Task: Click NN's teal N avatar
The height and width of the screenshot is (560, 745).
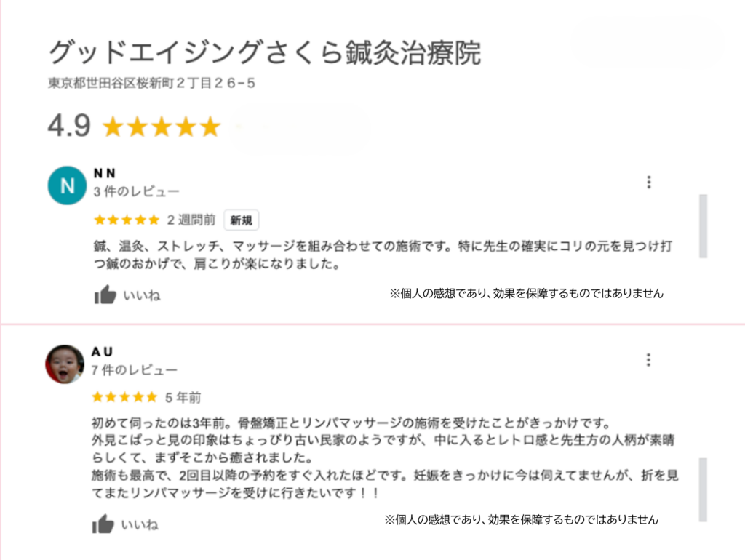Action: 67,185
